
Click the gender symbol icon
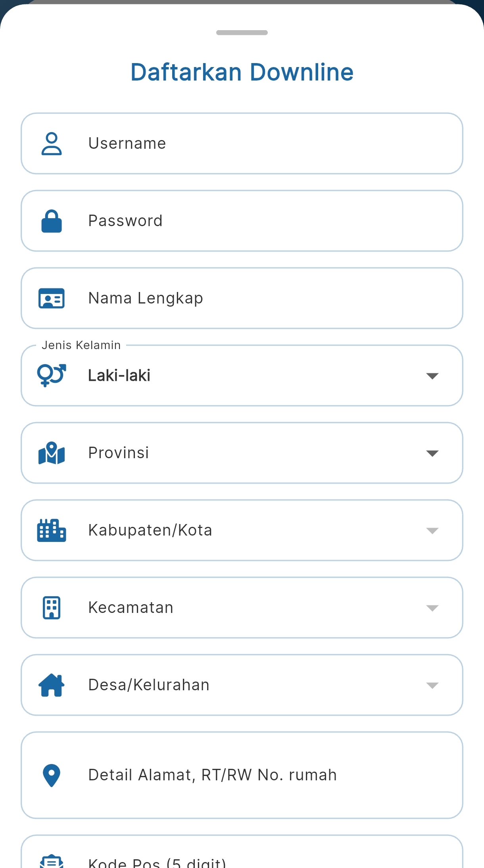tap(52, 375)
